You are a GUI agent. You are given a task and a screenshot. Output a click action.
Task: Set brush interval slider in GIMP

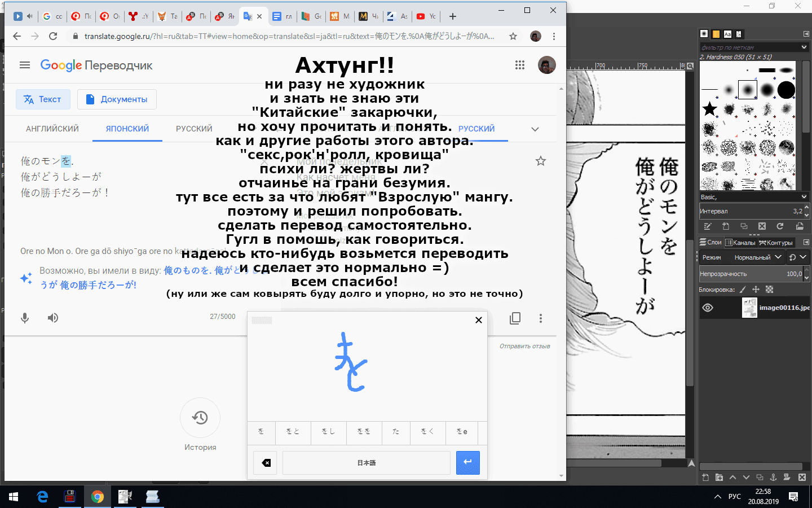(x=751, y=211)
